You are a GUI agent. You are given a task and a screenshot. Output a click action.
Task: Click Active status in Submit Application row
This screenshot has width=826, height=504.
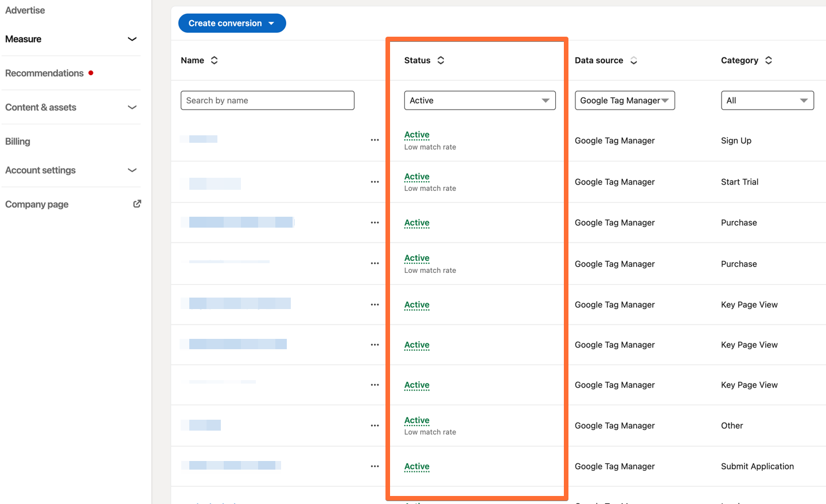tap(417, 467)
